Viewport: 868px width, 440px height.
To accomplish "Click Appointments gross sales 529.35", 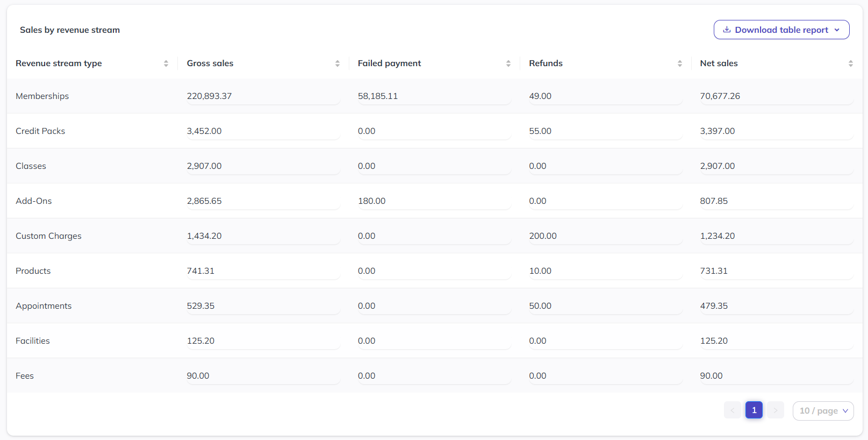I will coord(200,306).
